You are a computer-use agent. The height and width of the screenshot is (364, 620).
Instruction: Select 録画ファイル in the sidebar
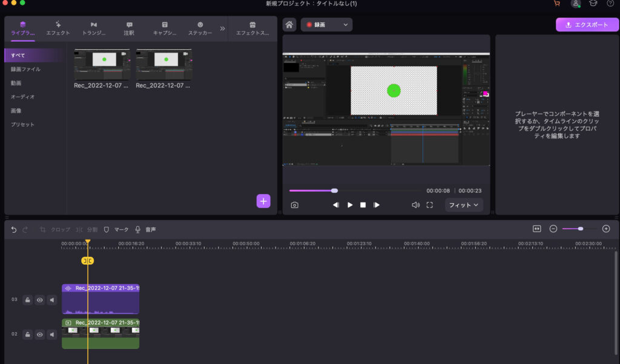(x=25, y=69)
